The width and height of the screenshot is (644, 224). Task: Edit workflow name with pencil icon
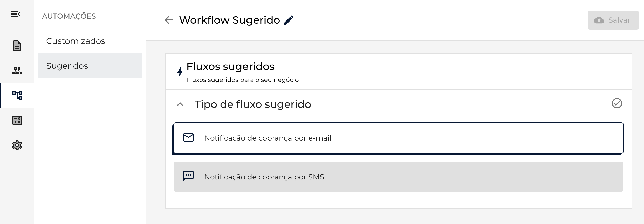pos(289,20)
